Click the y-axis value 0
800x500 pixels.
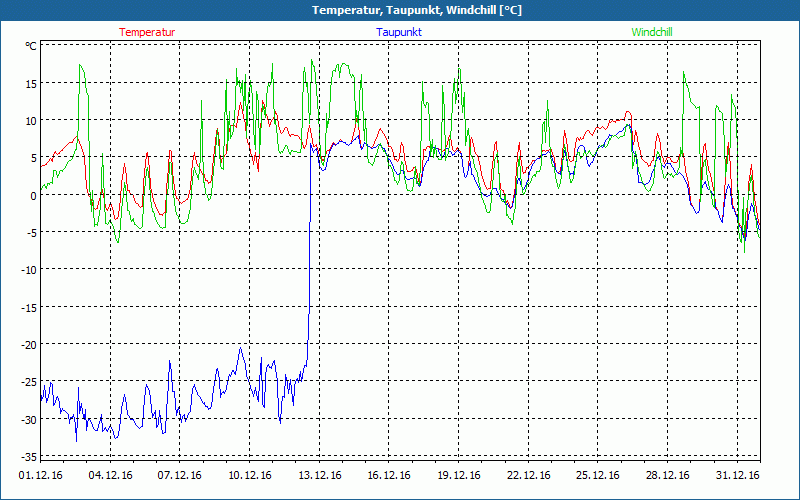click(x=34, y=195)
